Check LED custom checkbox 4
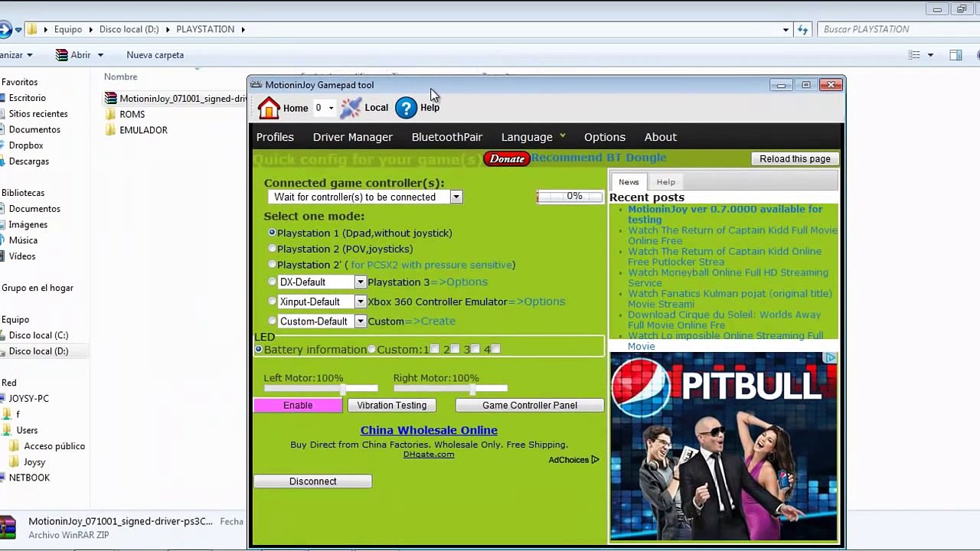Screen dimensions: 980x551 495,349
